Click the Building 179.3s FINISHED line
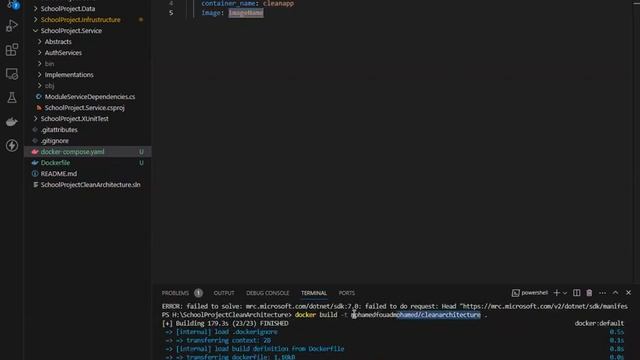Image resolution: width=640 pixels, height=360 pixels. pos(225,323)
